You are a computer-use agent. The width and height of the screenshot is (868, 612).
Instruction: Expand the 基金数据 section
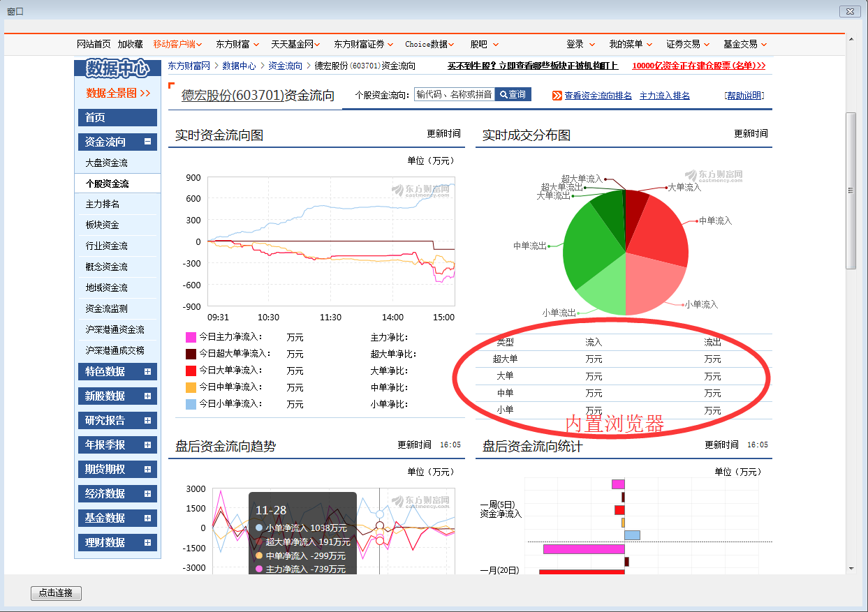(x=147, y=518)
